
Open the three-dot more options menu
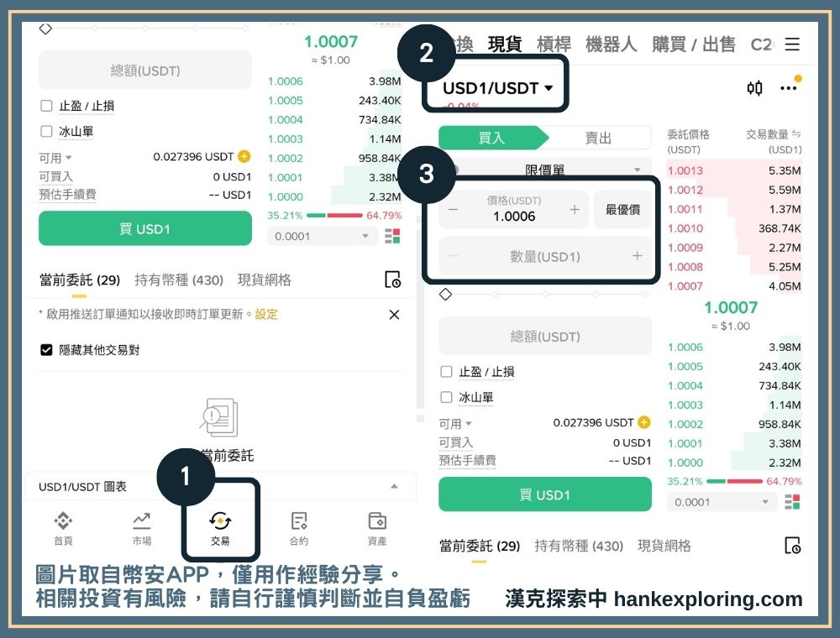tap(788, 88)
